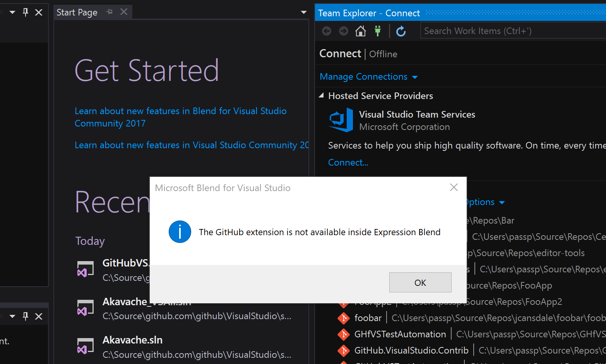Click OK in the Blend message dialog

pyautogui.click(x=420, y=282)
